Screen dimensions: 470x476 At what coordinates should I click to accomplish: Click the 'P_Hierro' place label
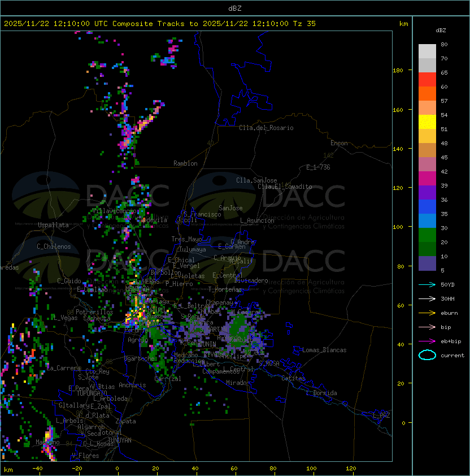(x=179, y=284)
